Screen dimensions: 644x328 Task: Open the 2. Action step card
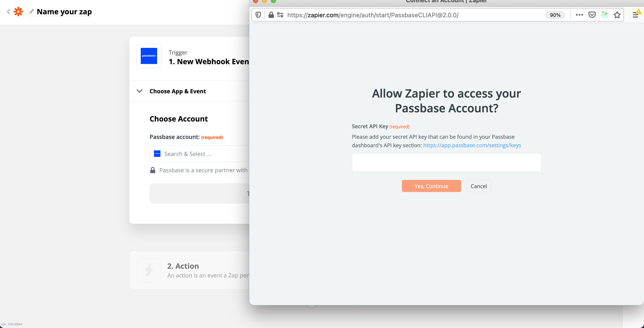[x=189, y=270]
